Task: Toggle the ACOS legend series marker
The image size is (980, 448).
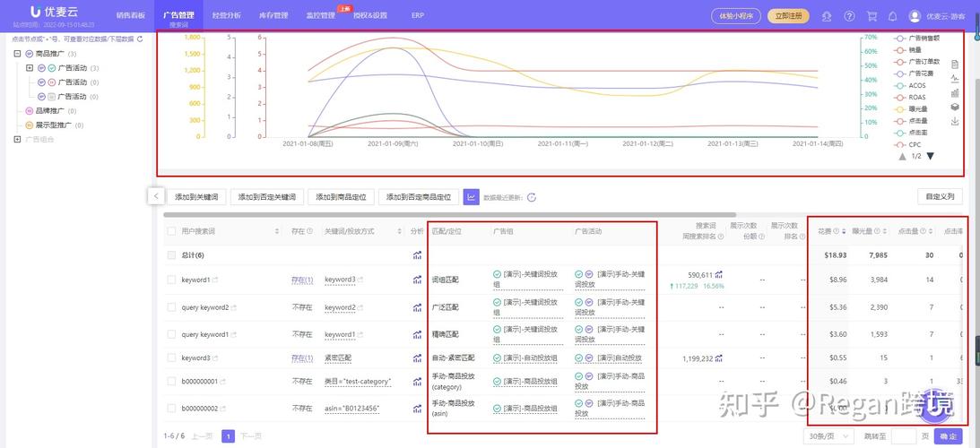Action: 899,86
